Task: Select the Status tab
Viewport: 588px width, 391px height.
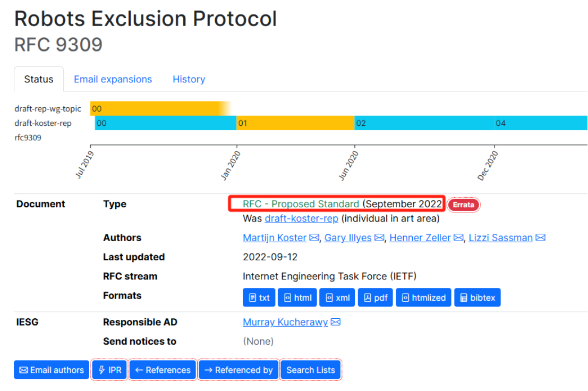Action: tap(39, 79)
